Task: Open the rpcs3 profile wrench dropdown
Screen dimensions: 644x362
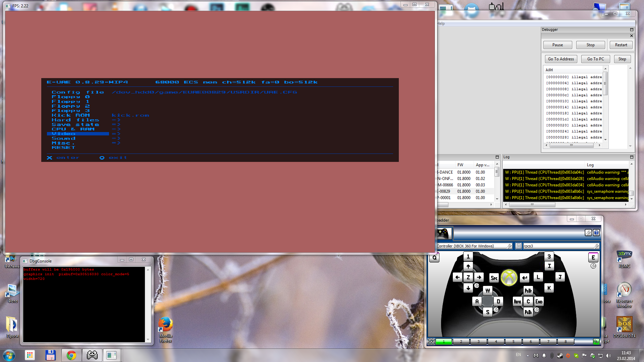Action: pyautogui.click(x=596, y=246)
